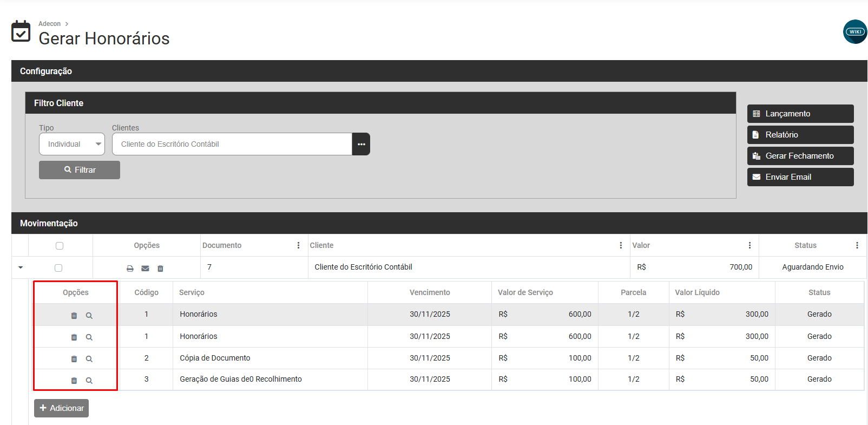
Task: Click magnifier icon for Geração de Guias row
Action: (x=89, y=381)
